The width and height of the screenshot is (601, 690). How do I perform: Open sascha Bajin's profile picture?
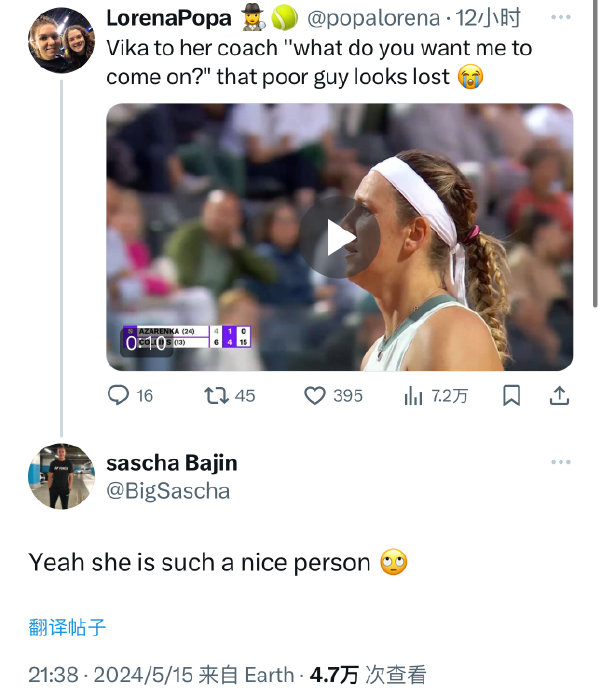(61, 476)
